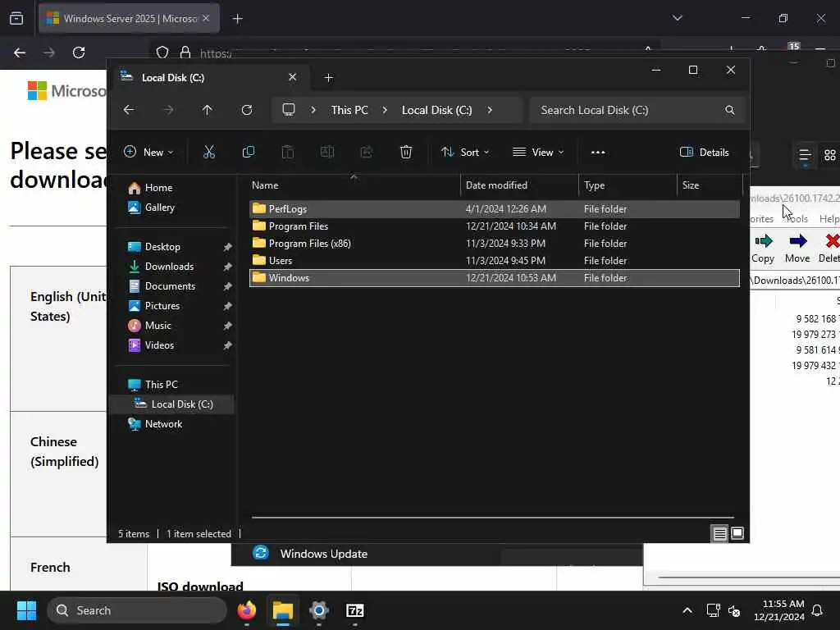Open the Help menu in 7-Zip window

point(829,218)
